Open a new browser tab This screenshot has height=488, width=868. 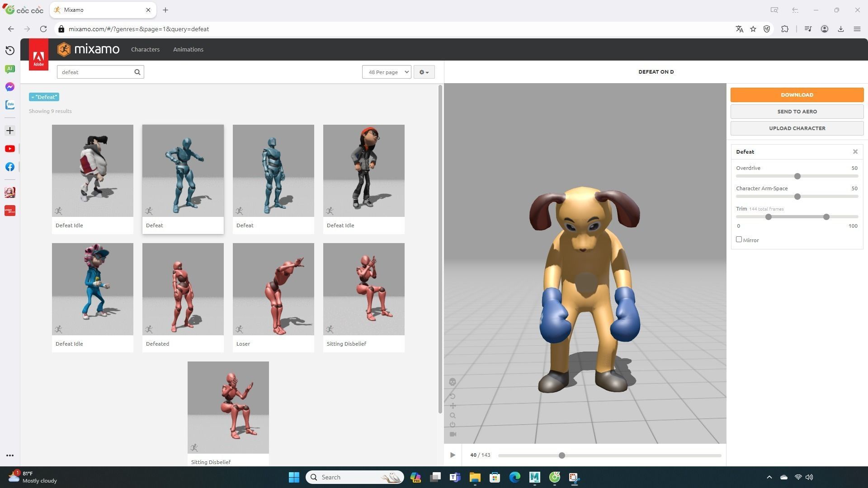pyautogui.click(x=165, y=10)
